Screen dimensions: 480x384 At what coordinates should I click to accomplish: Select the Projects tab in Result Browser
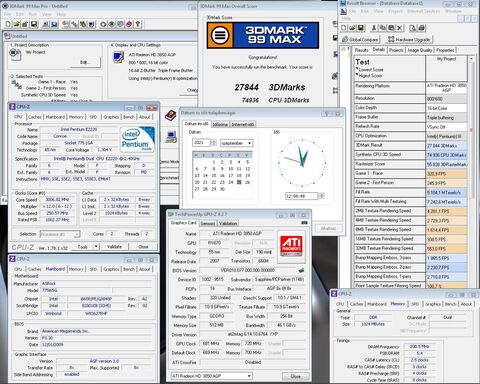tap(396, 50)
